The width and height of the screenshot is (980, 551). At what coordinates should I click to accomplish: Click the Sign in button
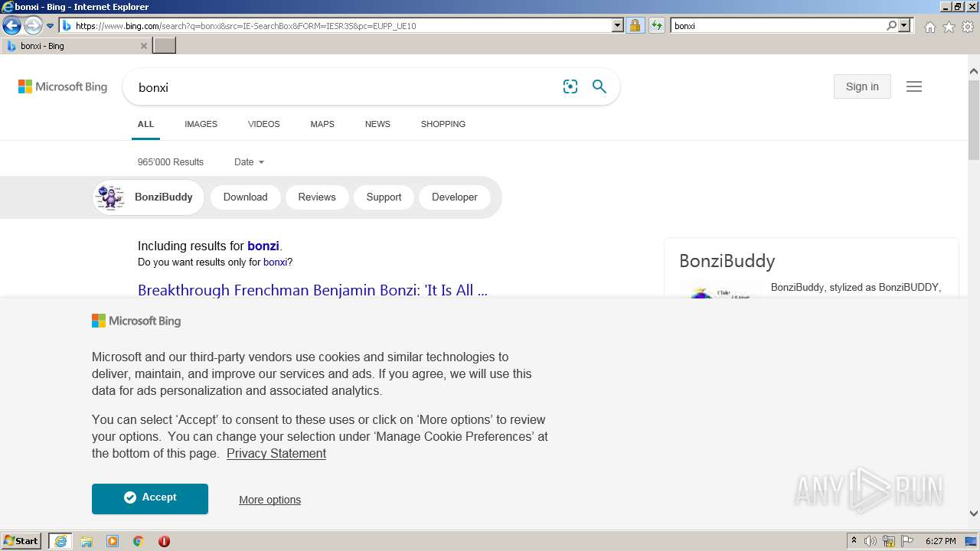(862, 86)
